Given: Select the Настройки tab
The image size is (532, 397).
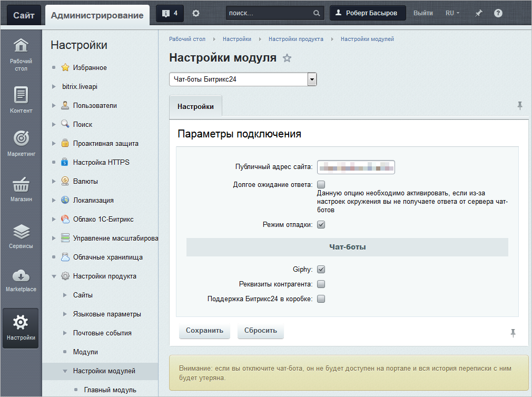Looking at the screenshot, I should click(x=195, y=106).
